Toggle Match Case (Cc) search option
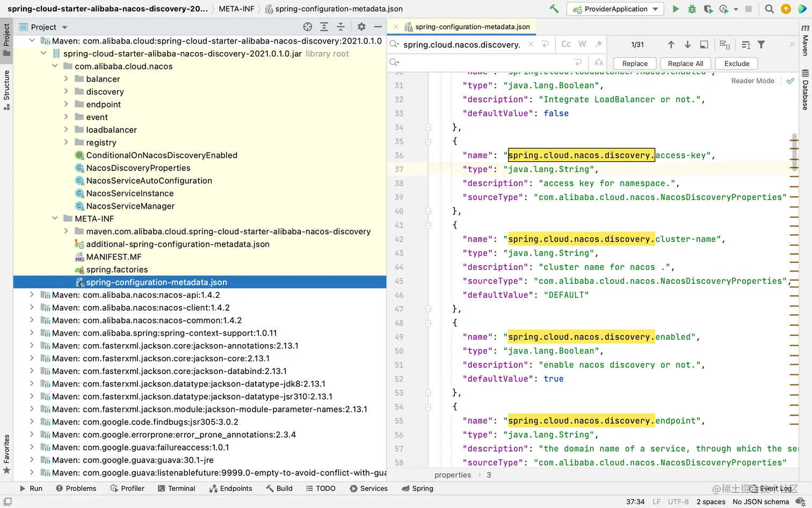This screenshot has width=812, height=508. [566, 44]
